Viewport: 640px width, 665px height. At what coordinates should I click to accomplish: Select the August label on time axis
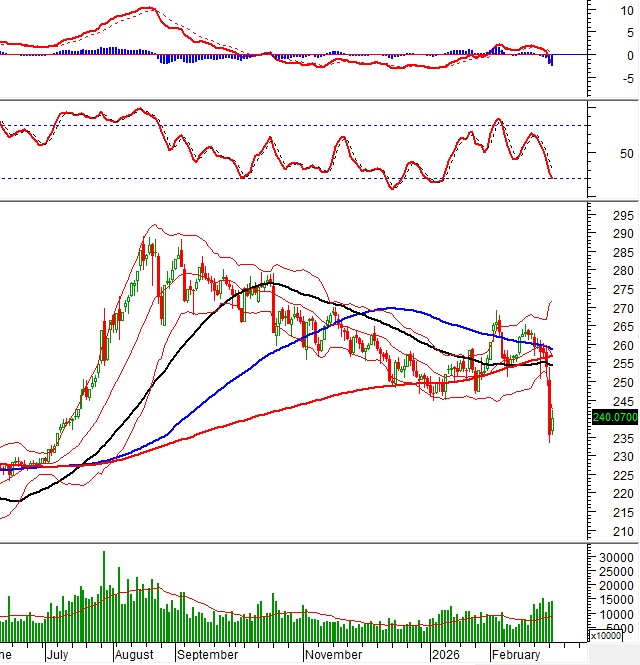point(133,655)
